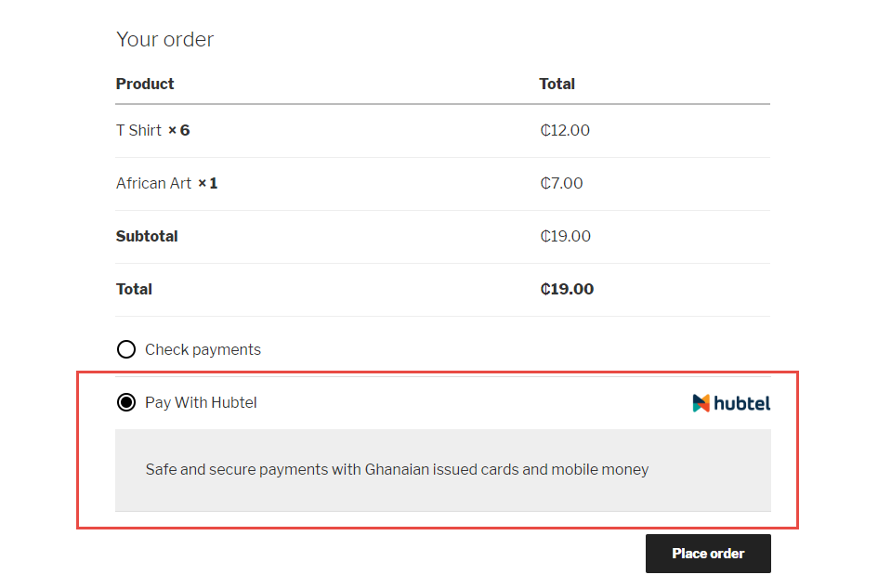878x588 pixels.
Task: Click the ₵12.00 T Shirt price
Action: pyautogui.click(x=565, y=130)
